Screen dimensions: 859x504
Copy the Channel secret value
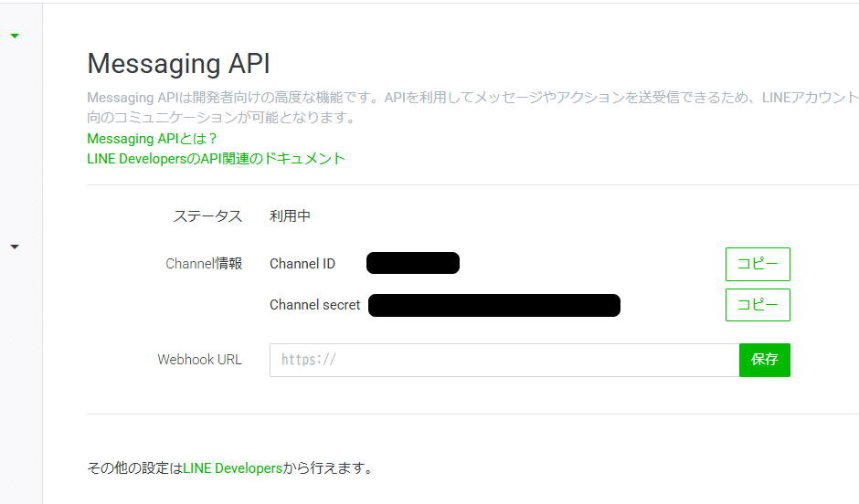[x=758, y=305]
